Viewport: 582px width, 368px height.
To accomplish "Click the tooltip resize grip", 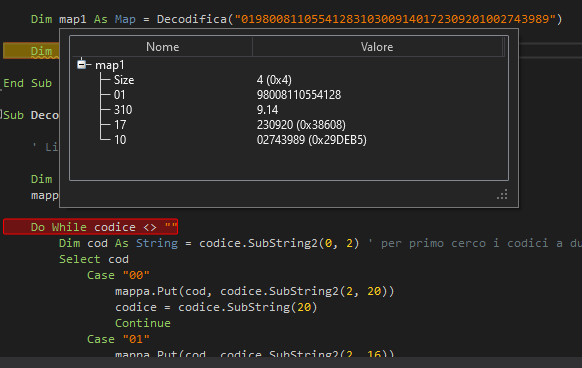I will [x=502, y=195].
